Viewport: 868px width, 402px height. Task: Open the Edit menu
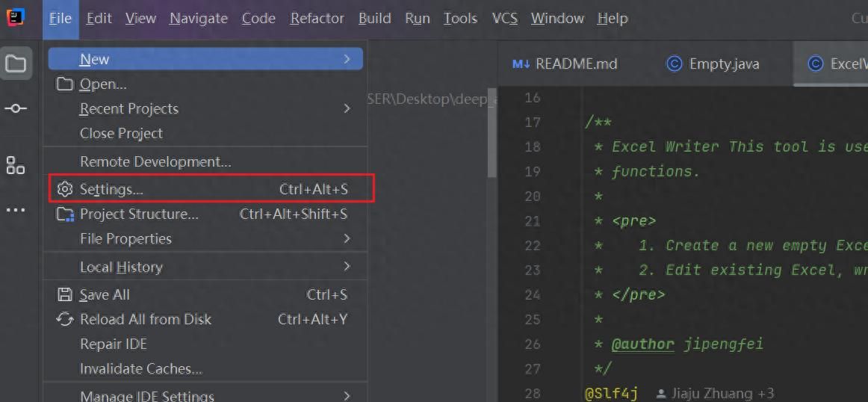(99, 18)
